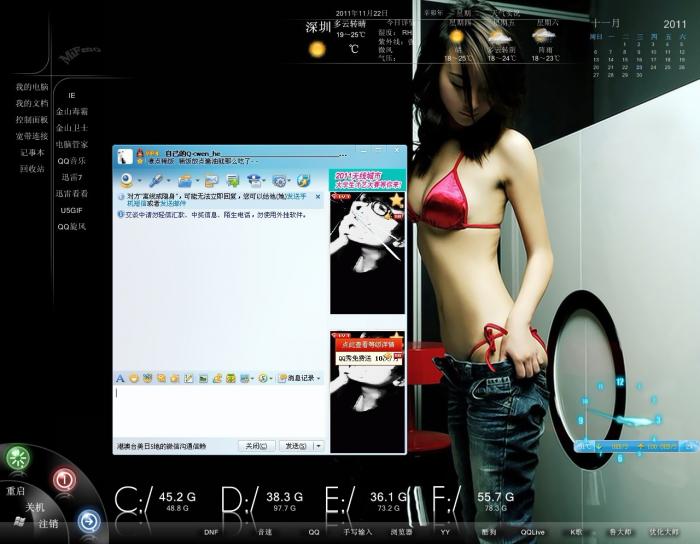Screen dimensions: 700x544
Task: Launch 金山毒霸 from the sidebar list
Action: click(72, 112)
